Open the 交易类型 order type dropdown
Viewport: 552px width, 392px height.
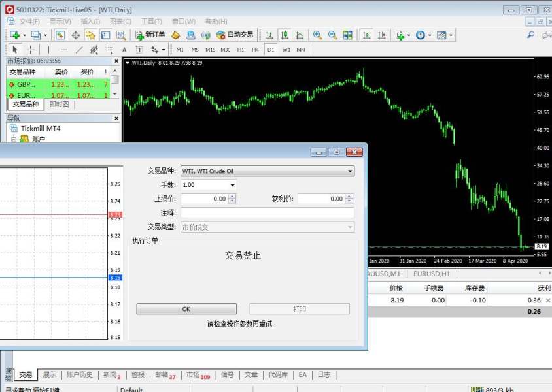pyautogui.click(x=267, y=227)
